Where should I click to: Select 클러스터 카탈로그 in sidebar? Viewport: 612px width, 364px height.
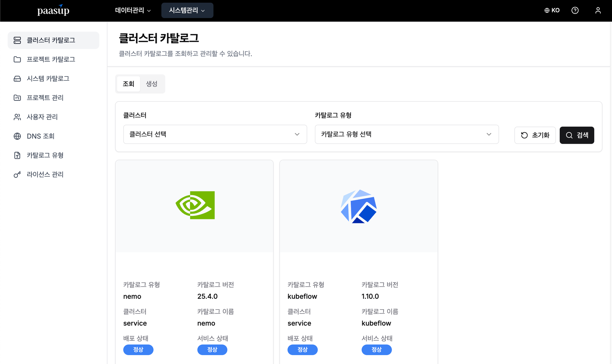click(x=54, y=40)
